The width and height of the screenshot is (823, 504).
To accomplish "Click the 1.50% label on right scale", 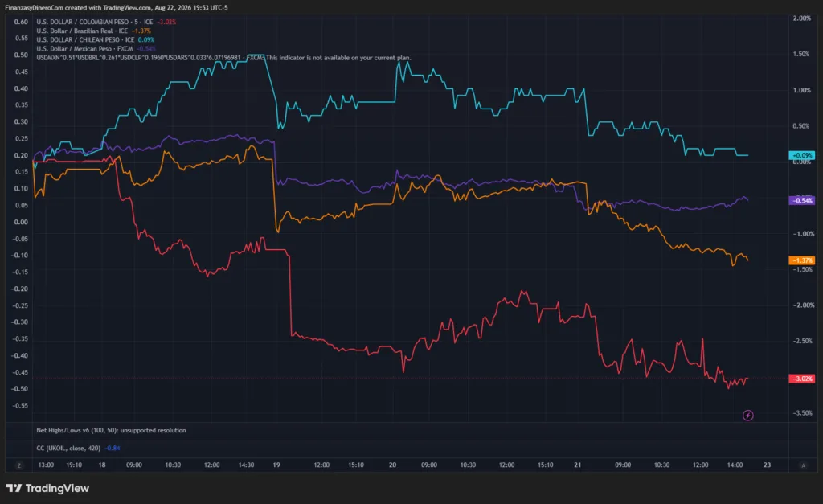I will 801,54.
